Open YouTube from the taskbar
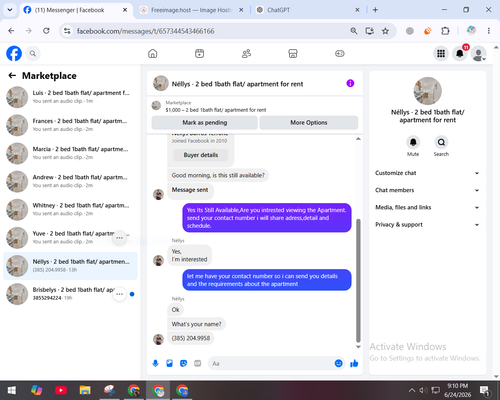This screenshot has height=400, width=500. pos(60,390)
